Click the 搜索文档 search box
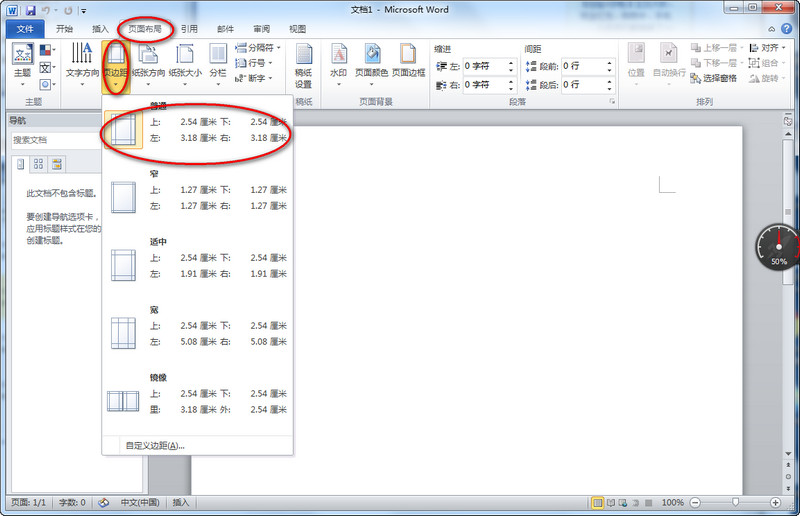This screenshot has height=516, width=800. pyautogui.click(x=56, y=140)
